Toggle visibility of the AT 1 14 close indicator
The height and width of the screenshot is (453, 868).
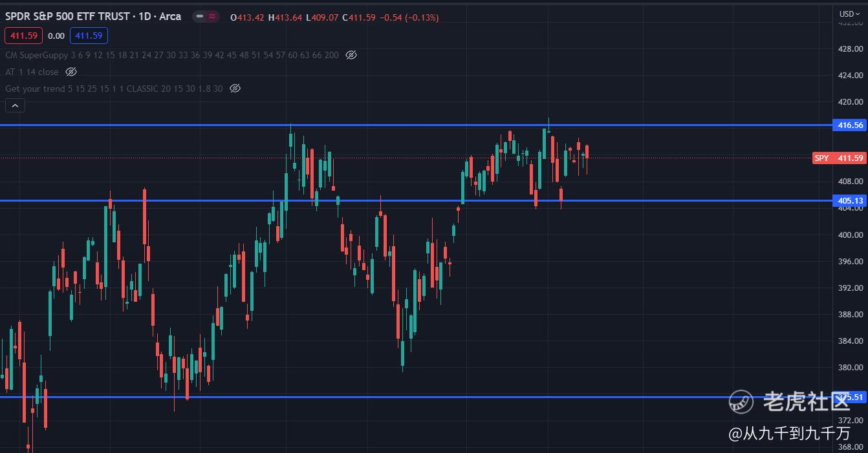point(71,72)
